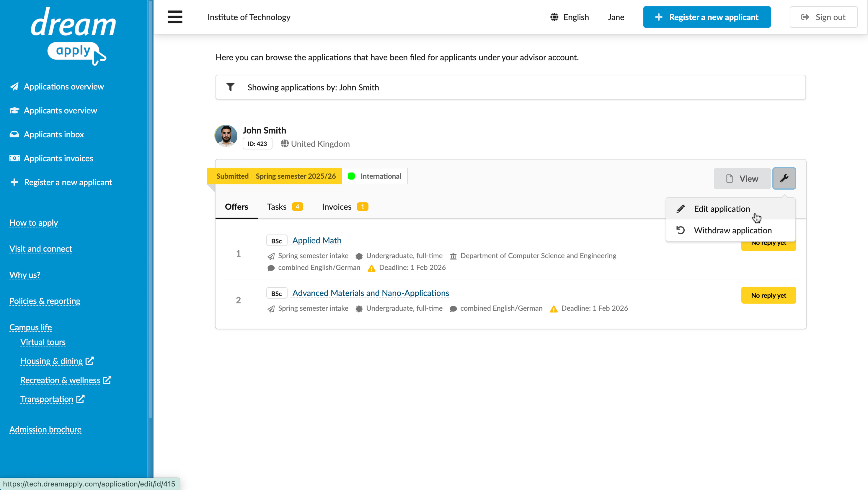This screenshot has width=868, height=490.
Task: Click the Tasks count badge 4
Action: pos(298,206)
